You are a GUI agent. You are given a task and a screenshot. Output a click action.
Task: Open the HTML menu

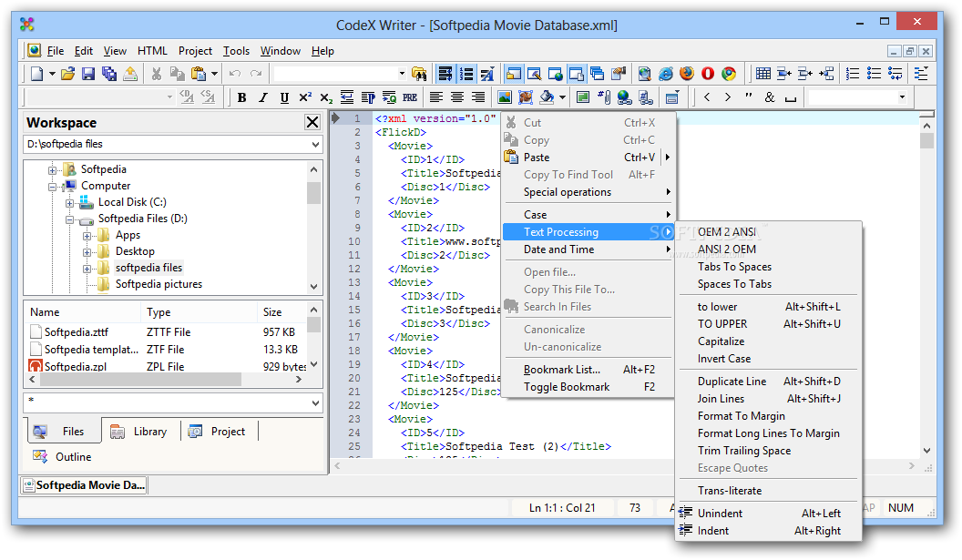pyautogui.click(x=152, y=51)
